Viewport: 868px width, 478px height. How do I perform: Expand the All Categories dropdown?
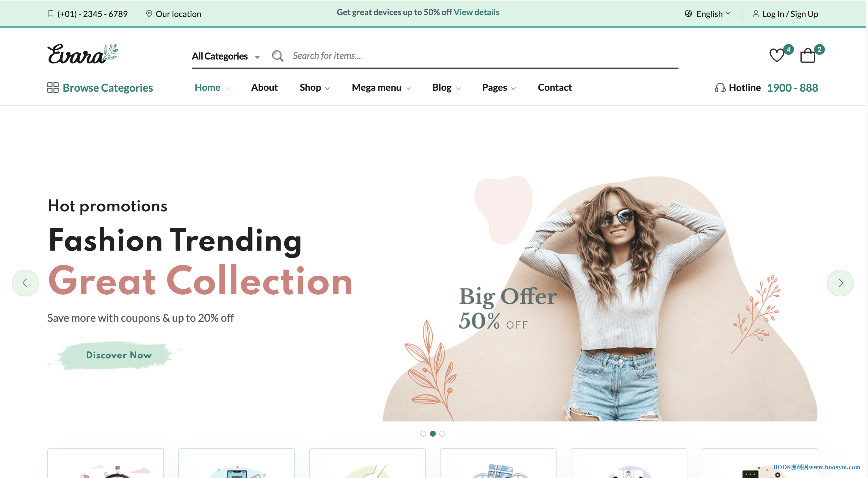(226, 55)
